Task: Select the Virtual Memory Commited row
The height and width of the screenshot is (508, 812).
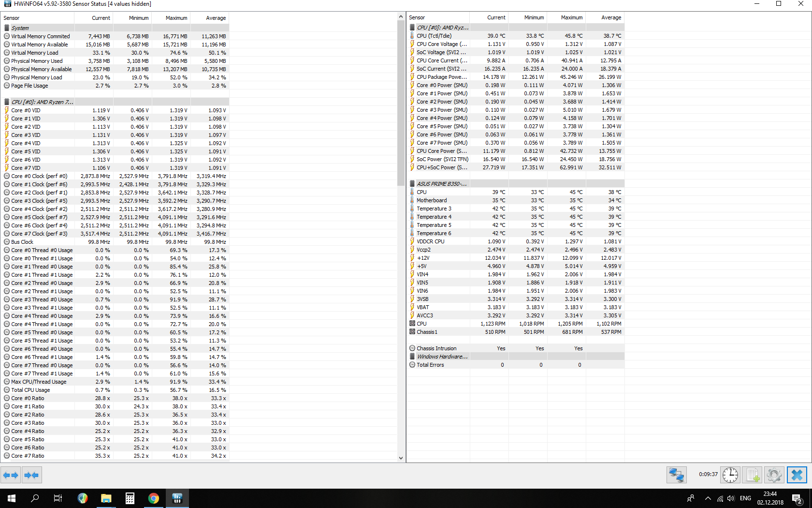Action: (115, 36)
